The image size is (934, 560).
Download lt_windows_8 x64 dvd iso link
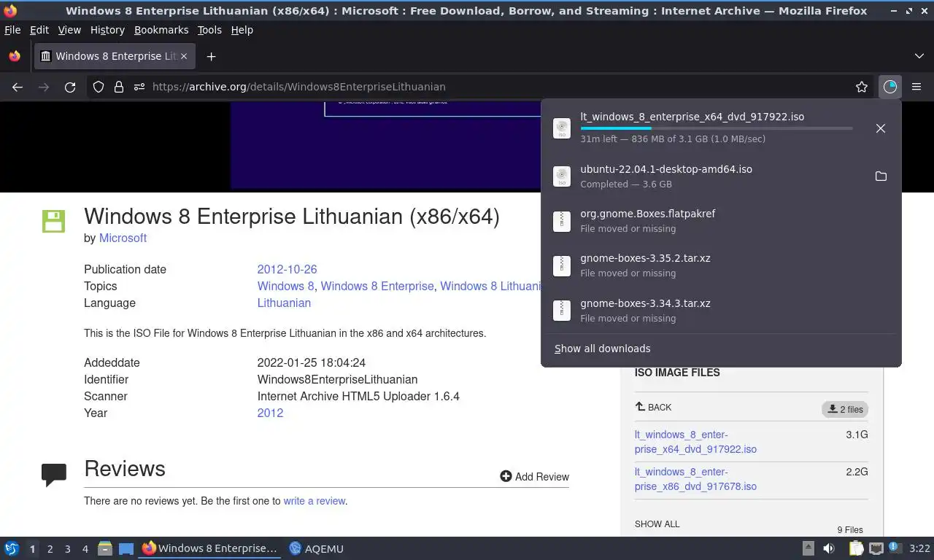695,442
